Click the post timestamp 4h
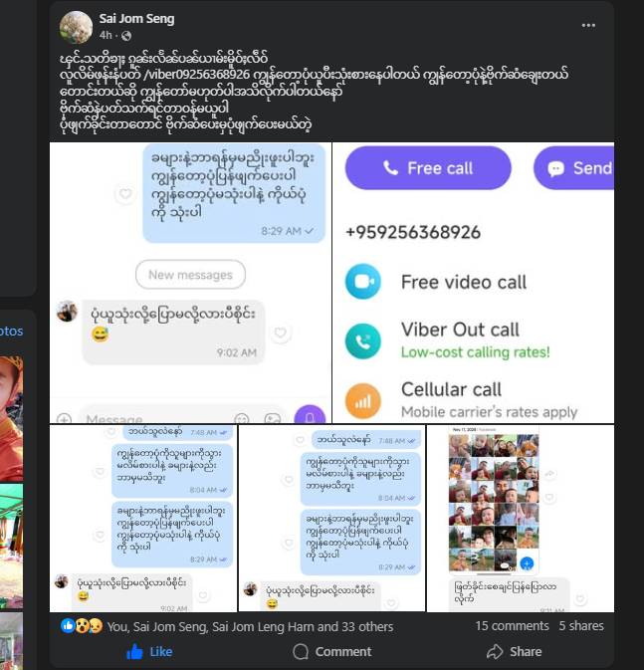The height and width of the screenshot is (670, 644). pyautogui.click(x=106, y=35)
